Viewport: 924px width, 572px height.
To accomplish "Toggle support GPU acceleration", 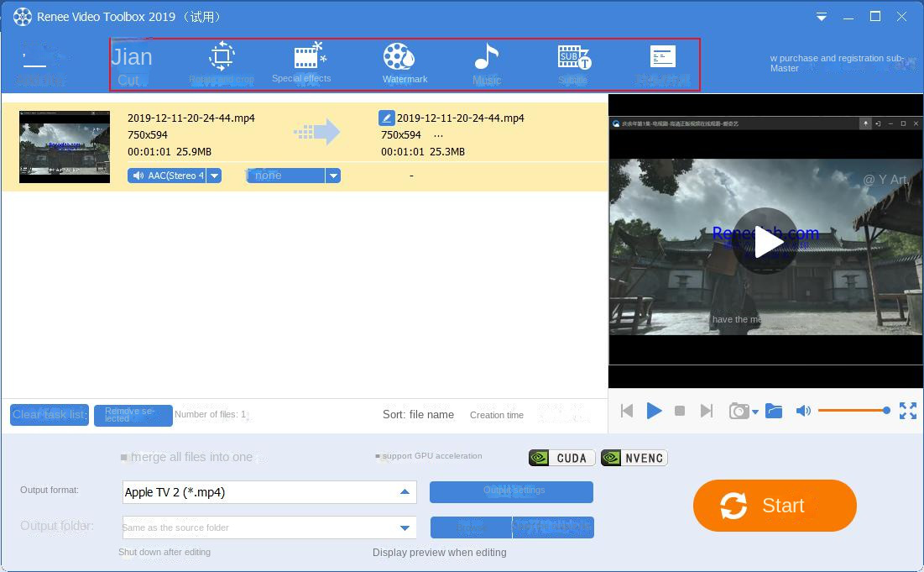I will 379,456.
